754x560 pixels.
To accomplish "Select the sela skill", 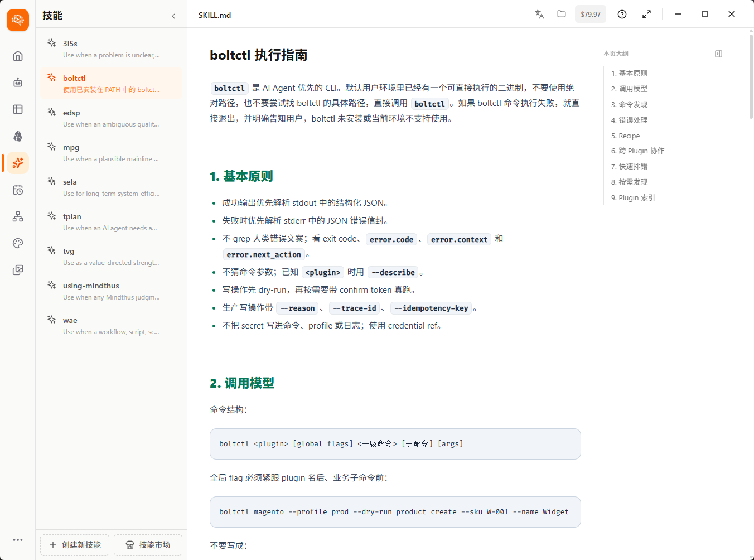I will point(112,187).
